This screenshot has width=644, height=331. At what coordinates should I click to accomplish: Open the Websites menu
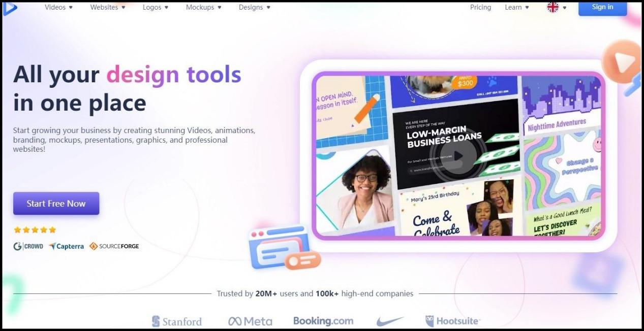[108, 7]
